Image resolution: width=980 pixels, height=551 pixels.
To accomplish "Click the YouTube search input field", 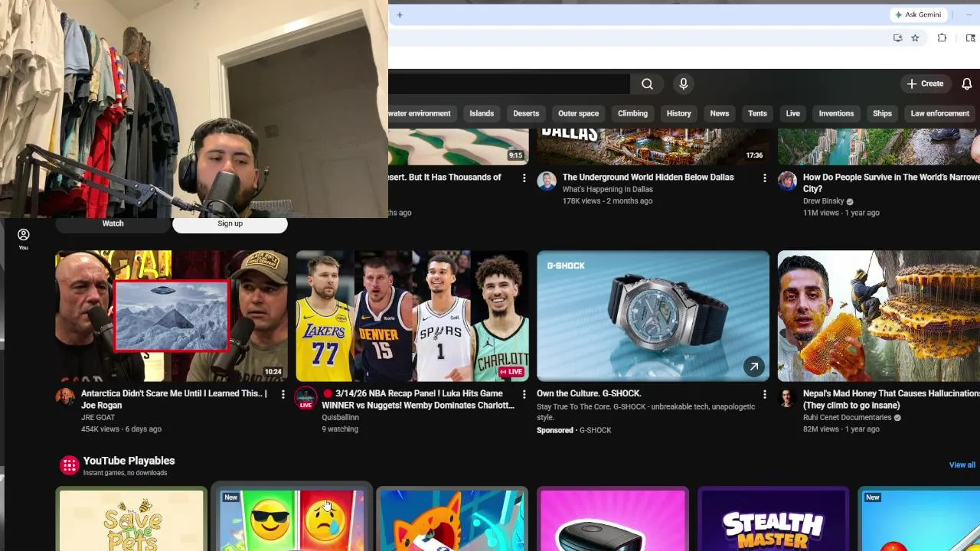I will [509, 83].
